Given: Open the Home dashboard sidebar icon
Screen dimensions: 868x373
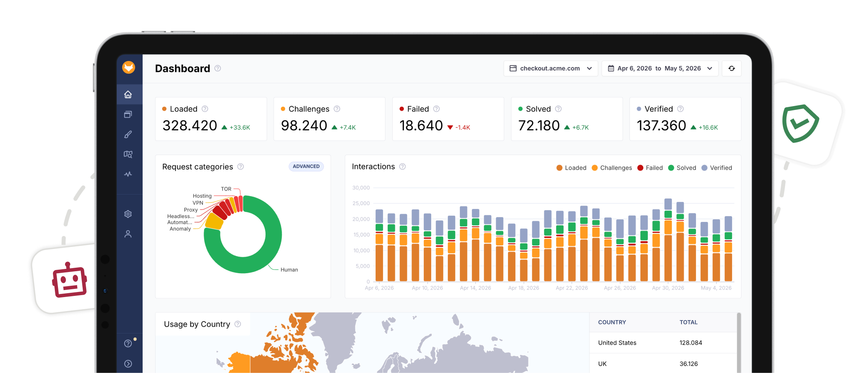Looking at the screenshot, I should click(x=128, y=94).
